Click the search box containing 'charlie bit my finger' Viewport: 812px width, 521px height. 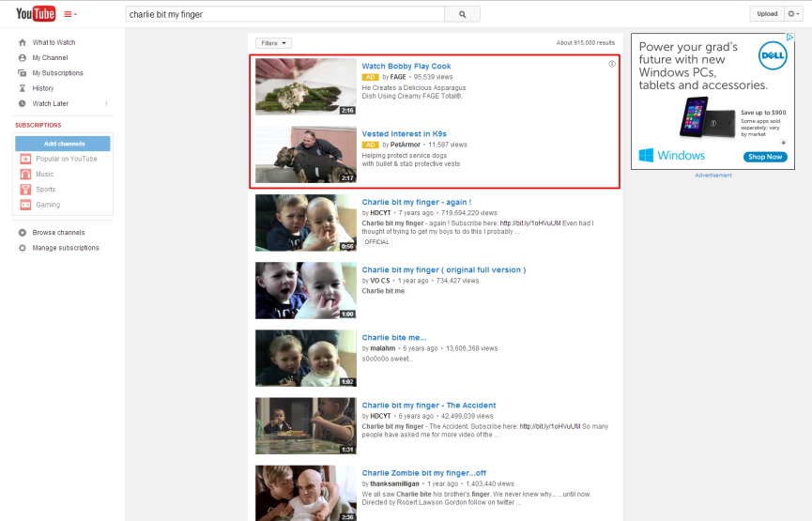click(x=284, y=14)
